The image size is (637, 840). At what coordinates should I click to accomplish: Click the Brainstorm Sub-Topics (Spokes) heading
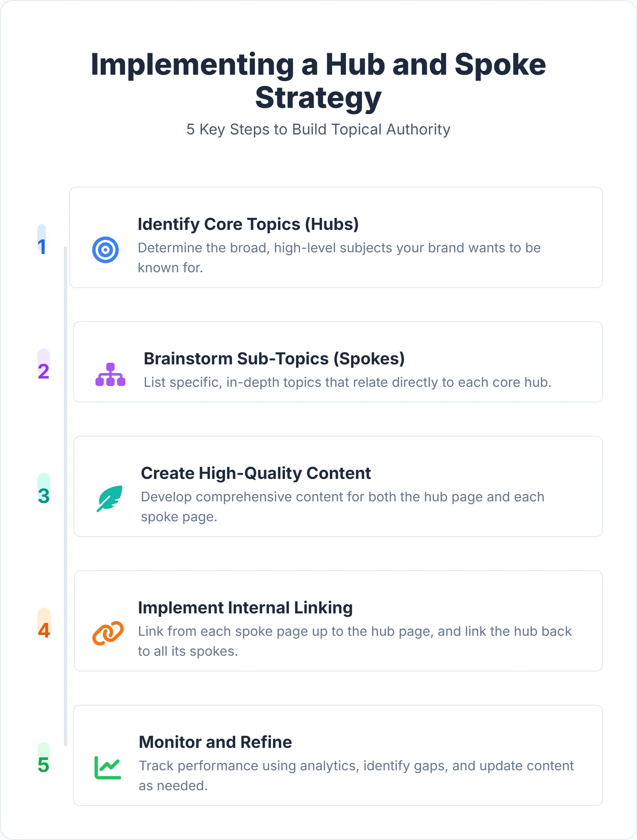tap(274, 359)
